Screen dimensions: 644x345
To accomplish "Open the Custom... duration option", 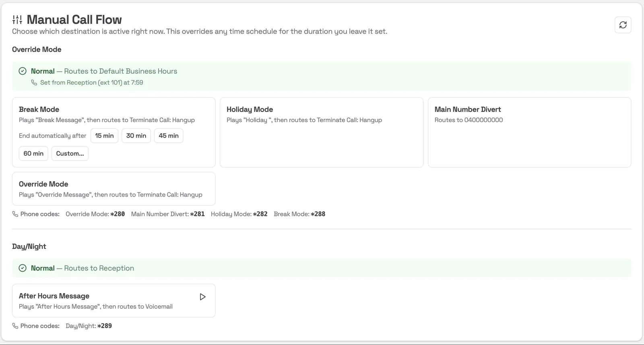I will [70, 153].
